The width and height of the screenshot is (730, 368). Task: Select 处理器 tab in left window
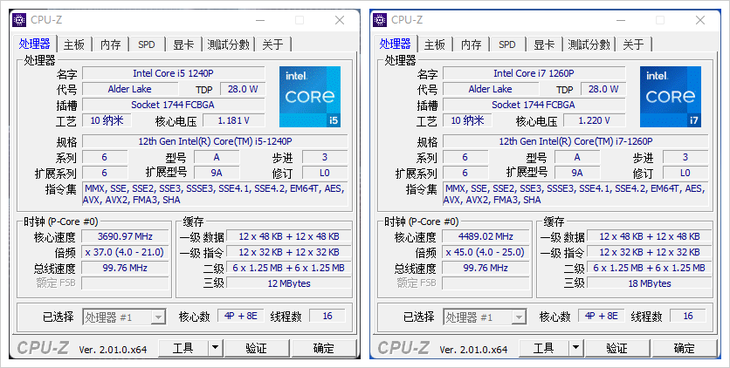pos(34,43)
